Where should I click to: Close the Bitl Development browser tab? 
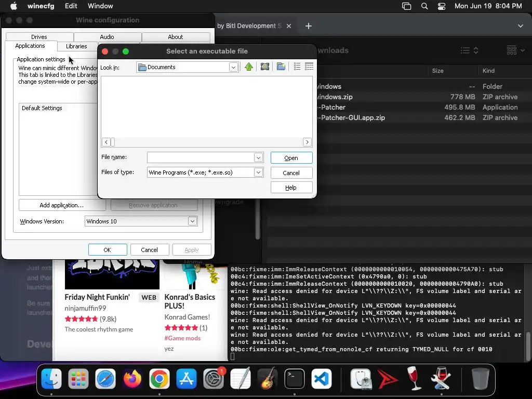tap(289, 26)
